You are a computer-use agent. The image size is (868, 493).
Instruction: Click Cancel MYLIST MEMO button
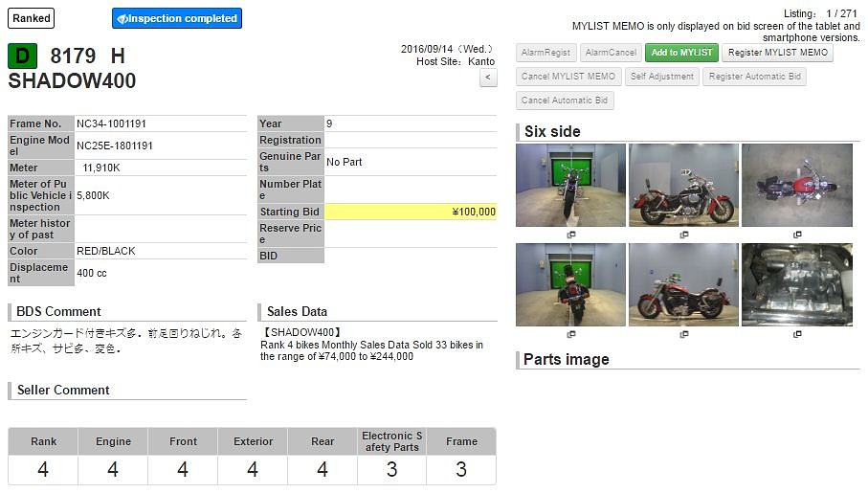(x=568, y=77)
